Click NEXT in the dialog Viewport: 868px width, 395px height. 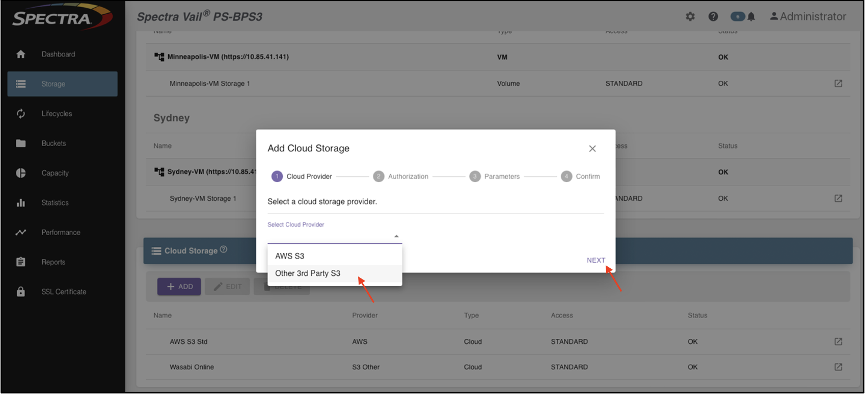[596, 260]
